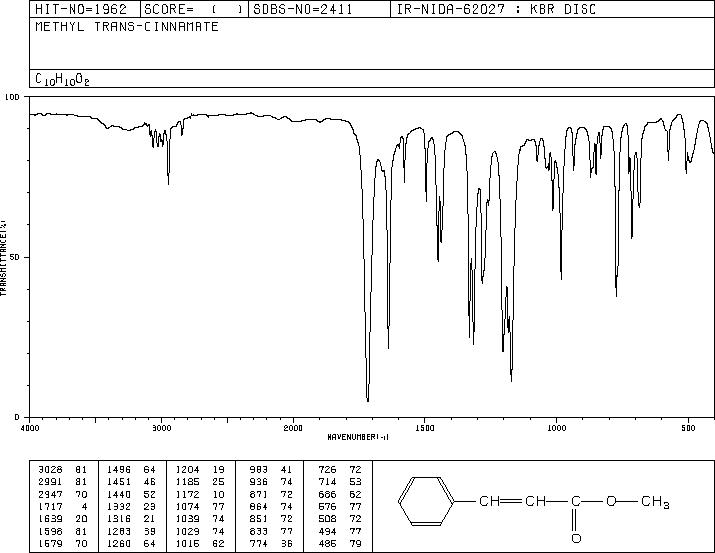
Task: Click the 851 peak table entry
Action: pos(271,519)
